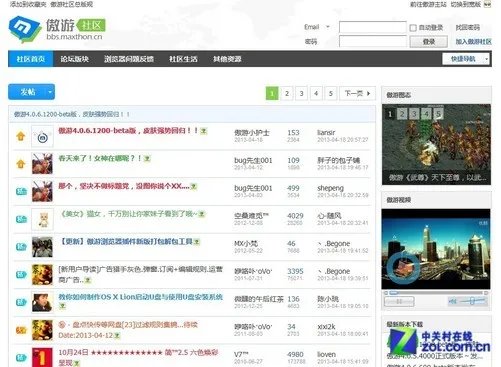The image size is (501, 367).
Task: Open 微醺的午后红茶's avatar image
Action: coord(42,302)
